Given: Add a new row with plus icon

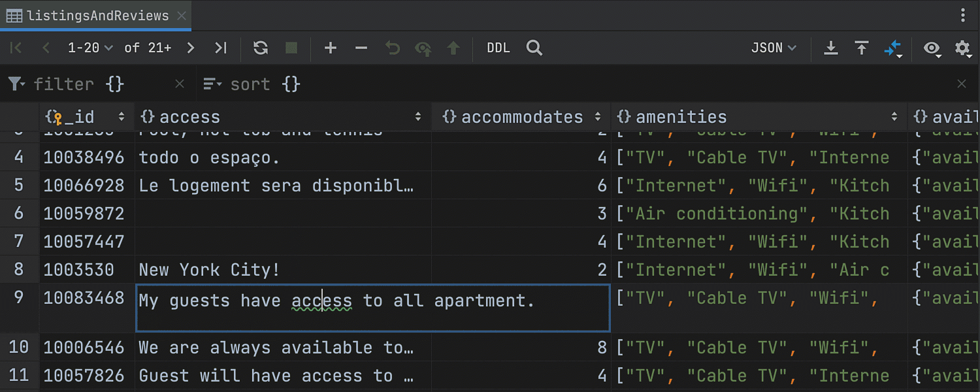Looking at the screenshot, I should pyautogui.click(x=331, y=48).
